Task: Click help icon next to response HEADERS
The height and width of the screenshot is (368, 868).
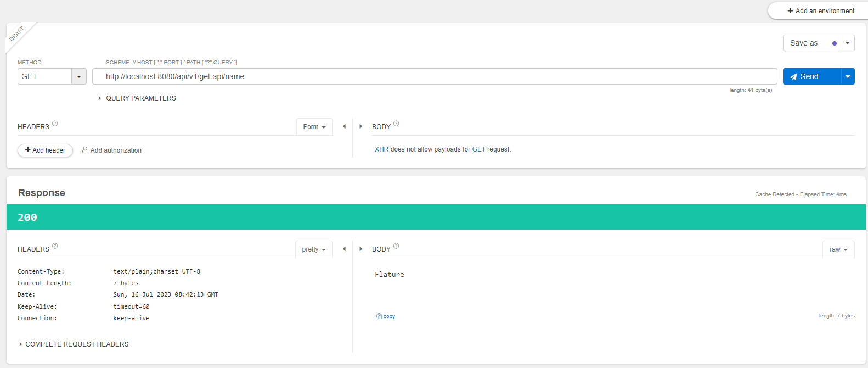Action: (55, 246)
